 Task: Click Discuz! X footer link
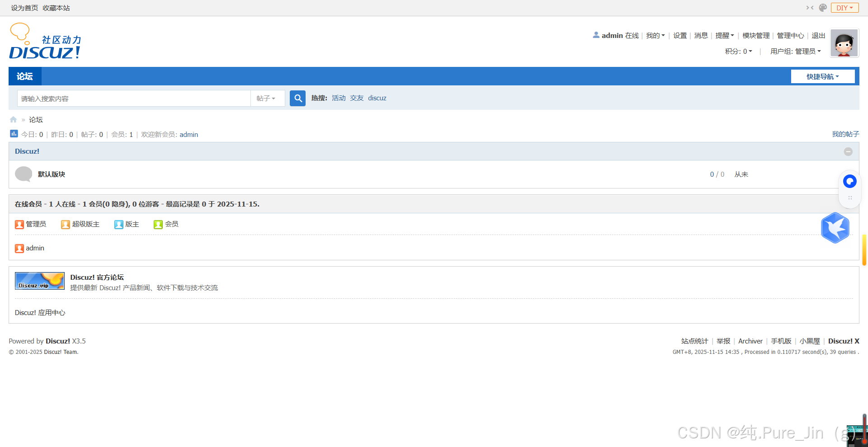tap(844, 341)
